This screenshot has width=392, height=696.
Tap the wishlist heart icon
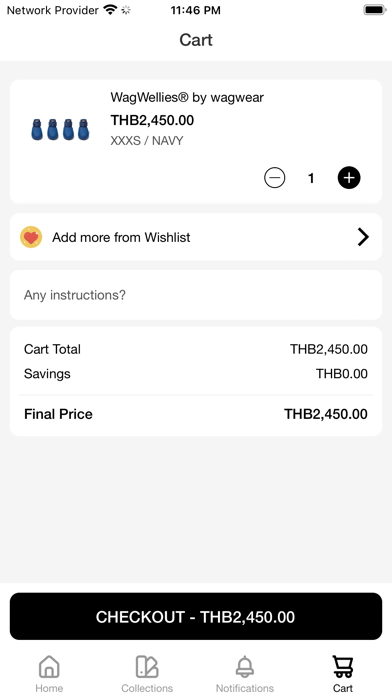tap(31, 237)
